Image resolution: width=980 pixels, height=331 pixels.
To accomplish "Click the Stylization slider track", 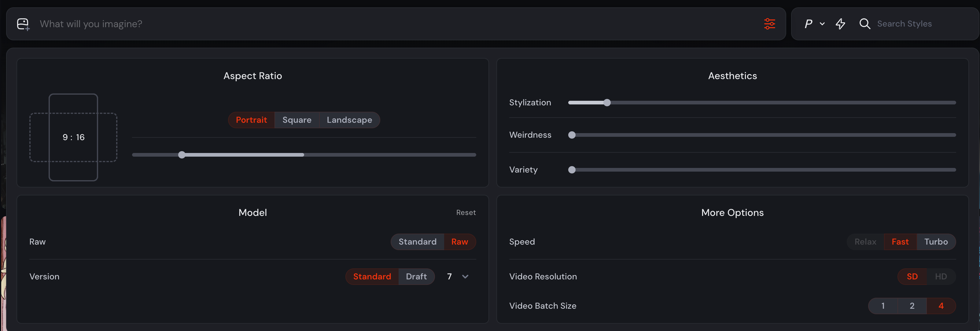I will point(761,103).
